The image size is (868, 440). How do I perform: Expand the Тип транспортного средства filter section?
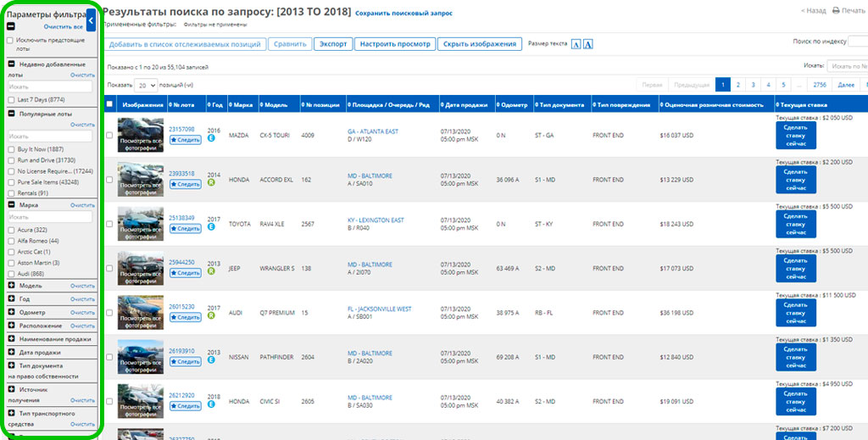click(x=12, y=414)
